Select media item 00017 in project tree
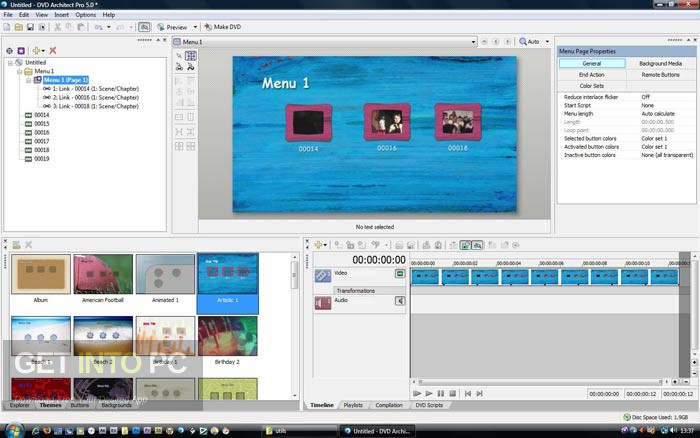 [42, 141]
